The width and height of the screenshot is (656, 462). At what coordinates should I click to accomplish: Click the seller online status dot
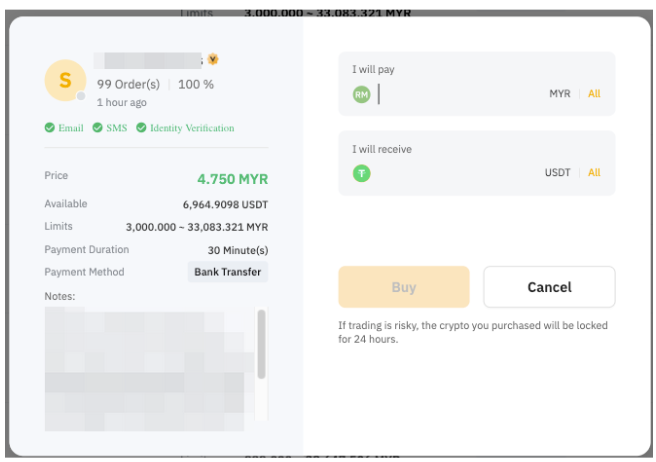pos(82,97)
